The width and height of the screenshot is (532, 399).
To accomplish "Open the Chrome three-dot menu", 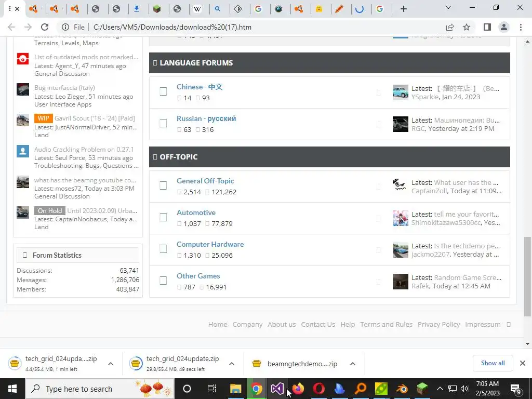I will tap(521, 27).
